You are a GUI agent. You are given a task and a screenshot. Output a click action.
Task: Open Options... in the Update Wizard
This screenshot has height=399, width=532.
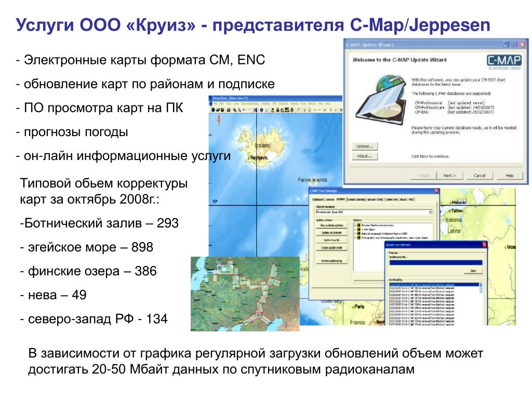click(364, 146)
